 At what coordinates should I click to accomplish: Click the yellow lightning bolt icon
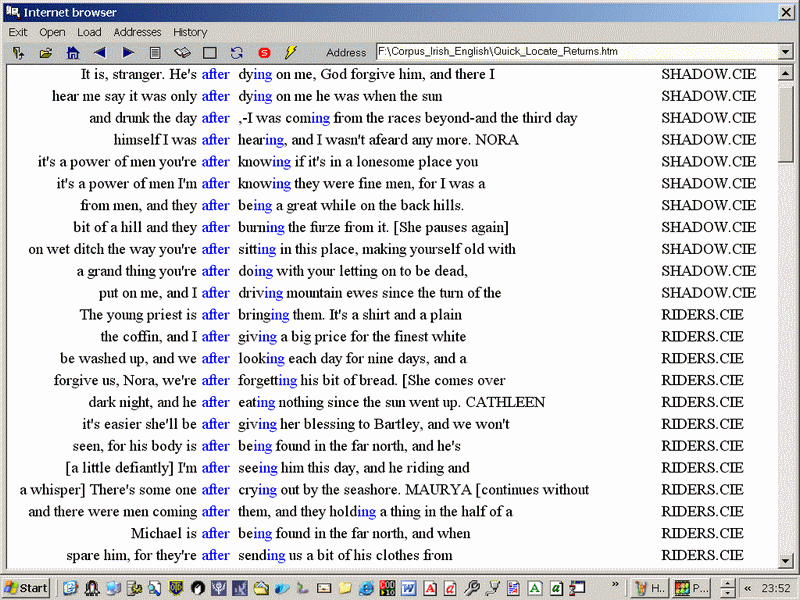tap(291, 52)
